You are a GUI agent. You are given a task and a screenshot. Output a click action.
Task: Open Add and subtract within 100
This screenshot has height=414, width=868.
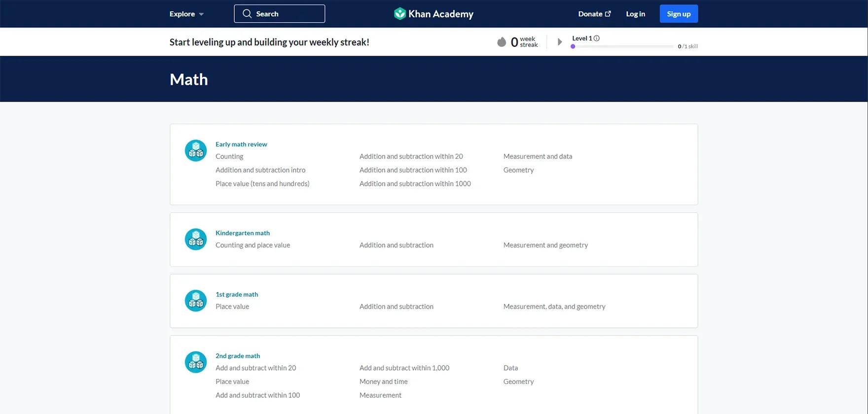pyautogui.click(x=258, y=395)
